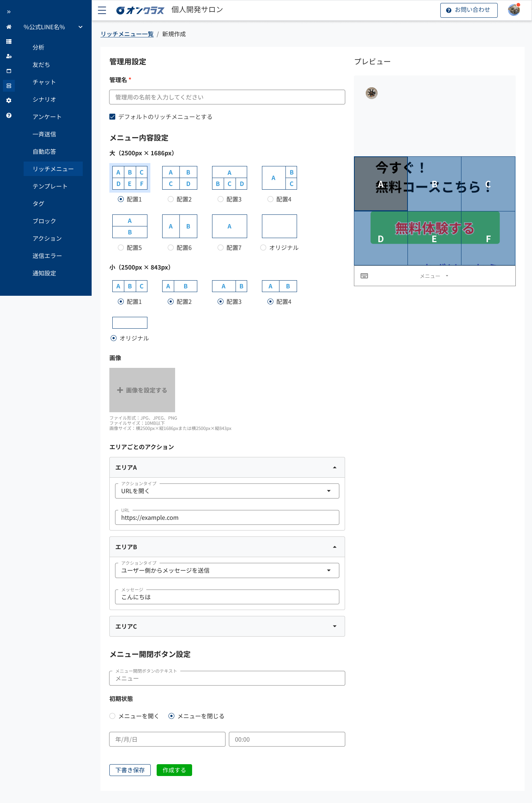Image resolution: width=532 pixels, height=803 pixels.
Task: Click the avatar icon in preview chat
Action: click(x=372, y=93)
